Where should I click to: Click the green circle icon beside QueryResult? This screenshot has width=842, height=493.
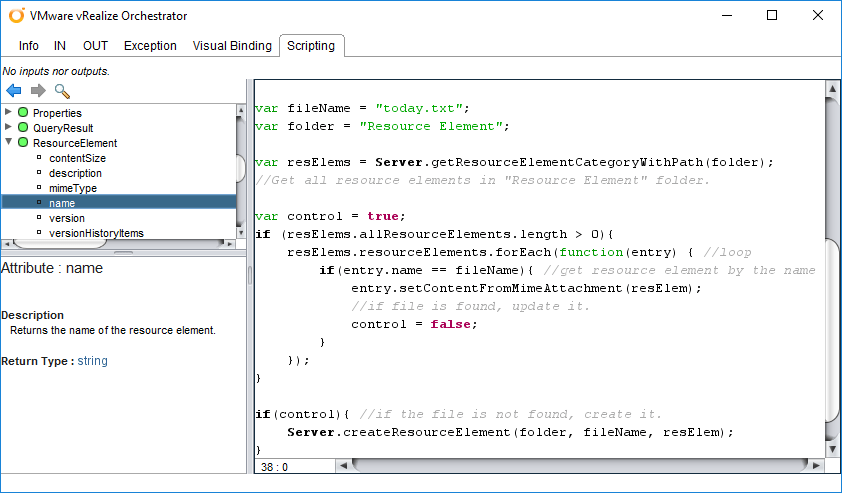[x=23, y=127]
